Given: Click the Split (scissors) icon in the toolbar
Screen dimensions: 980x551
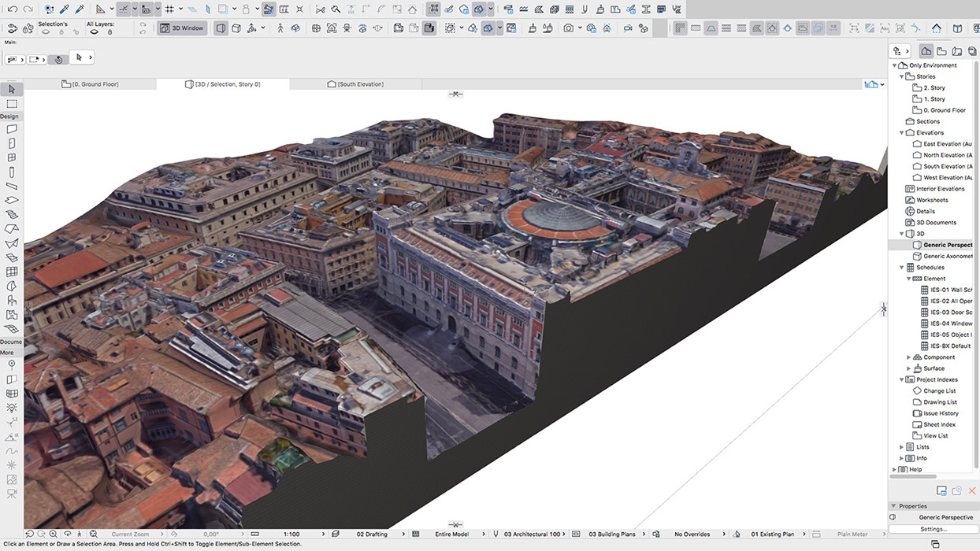Looking at the screenshot, I should 123,9.
